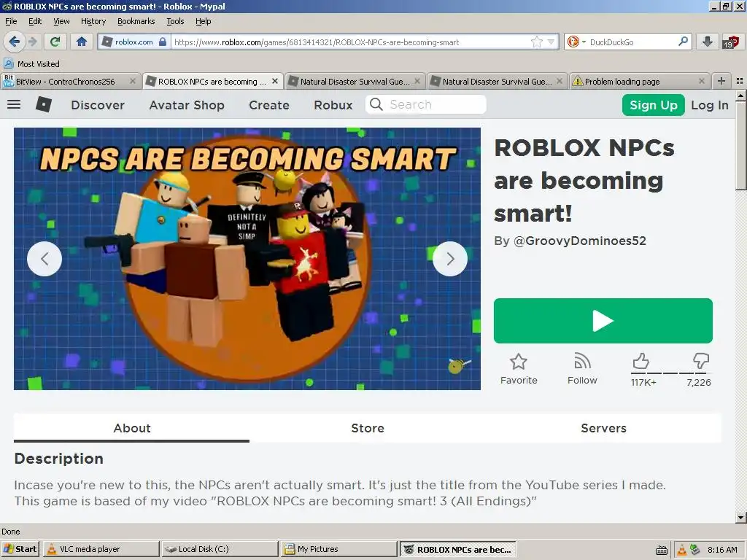Click the NPCs are becoming smart thumbnail
This screenshot has width=747, height=560.
[247, 259]
